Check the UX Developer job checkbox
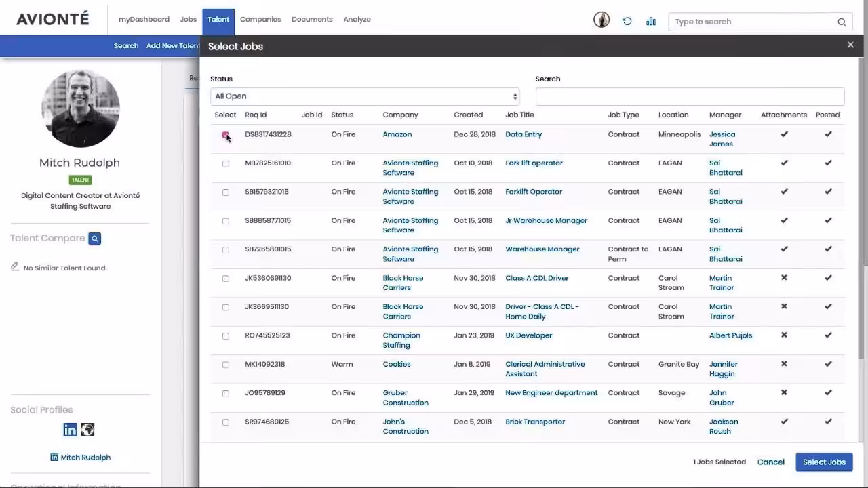This screenshot has width=868, height=488. tap(226, 336)
